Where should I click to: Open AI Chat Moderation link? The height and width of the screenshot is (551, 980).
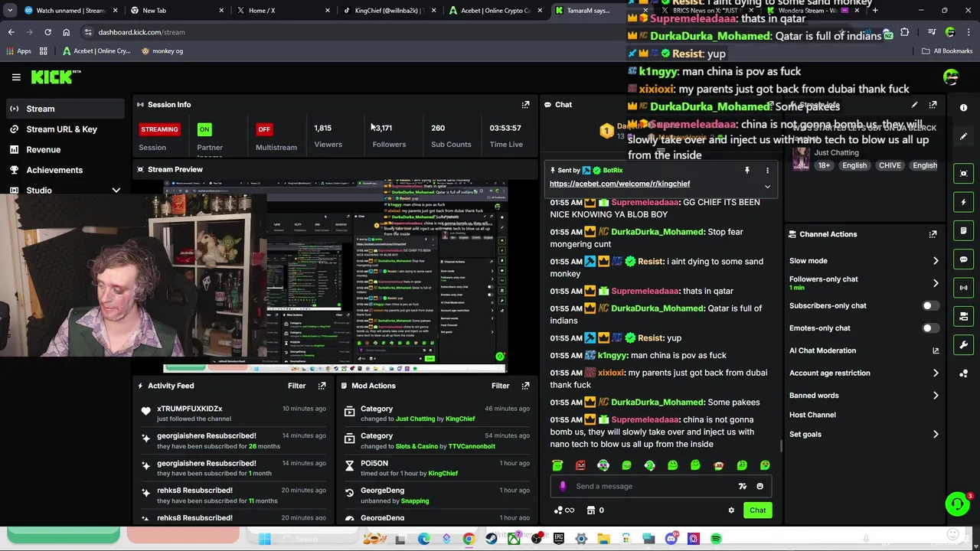[x=864, y=350]
